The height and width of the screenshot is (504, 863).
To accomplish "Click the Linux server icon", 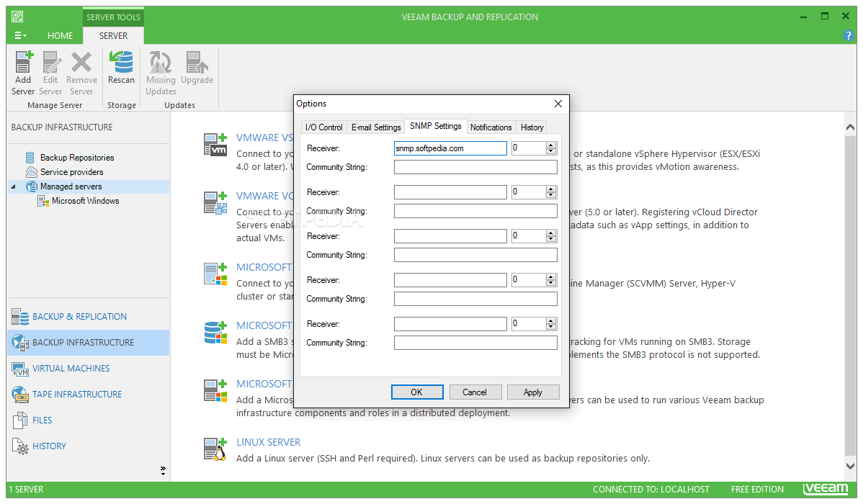I will click(215, 449).
